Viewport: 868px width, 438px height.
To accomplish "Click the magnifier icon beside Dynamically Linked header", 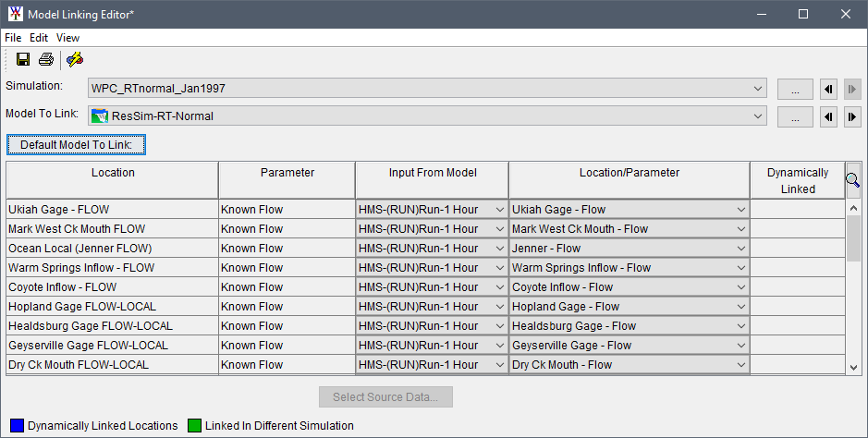I will pyautogui.click(x=852, y=181).
